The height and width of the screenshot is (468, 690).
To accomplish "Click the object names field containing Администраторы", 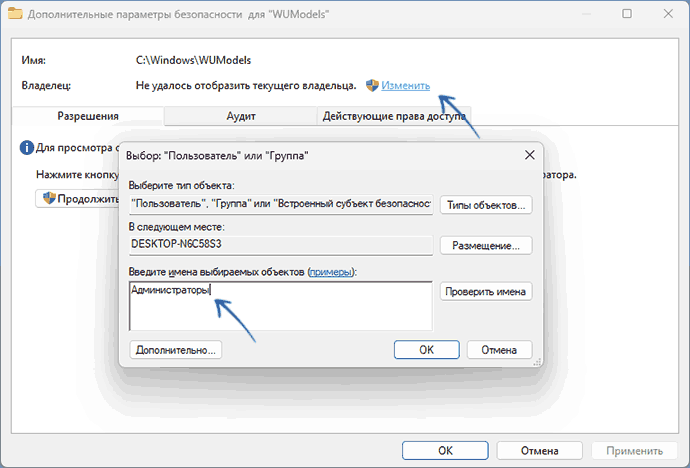I will click(280, 305).
